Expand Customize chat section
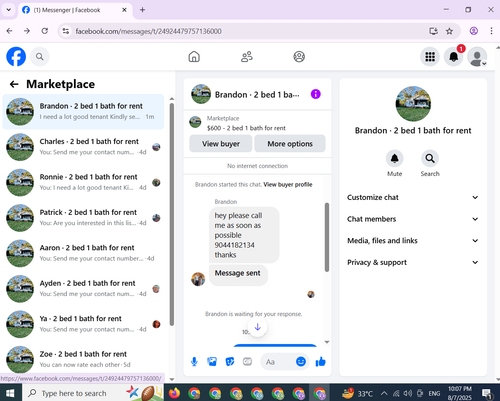The width and height of the screenshot is (500, 401). (x=413, y=197)
